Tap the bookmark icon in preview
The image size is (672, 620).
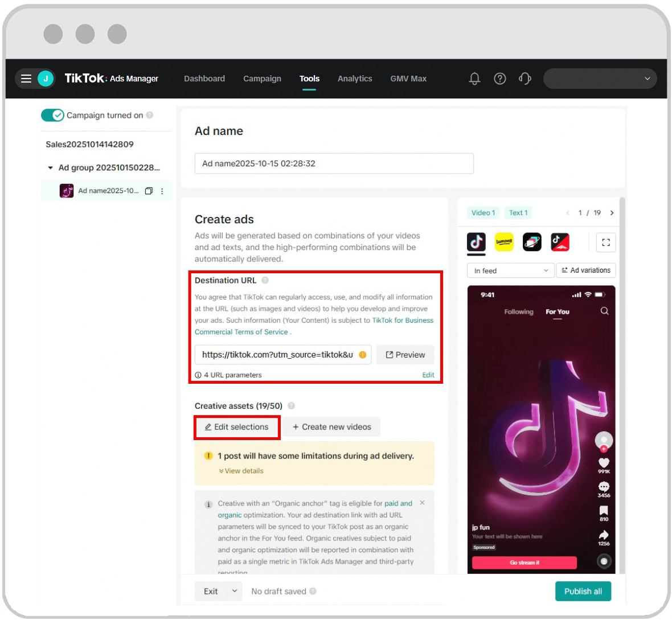pos(604,510)
